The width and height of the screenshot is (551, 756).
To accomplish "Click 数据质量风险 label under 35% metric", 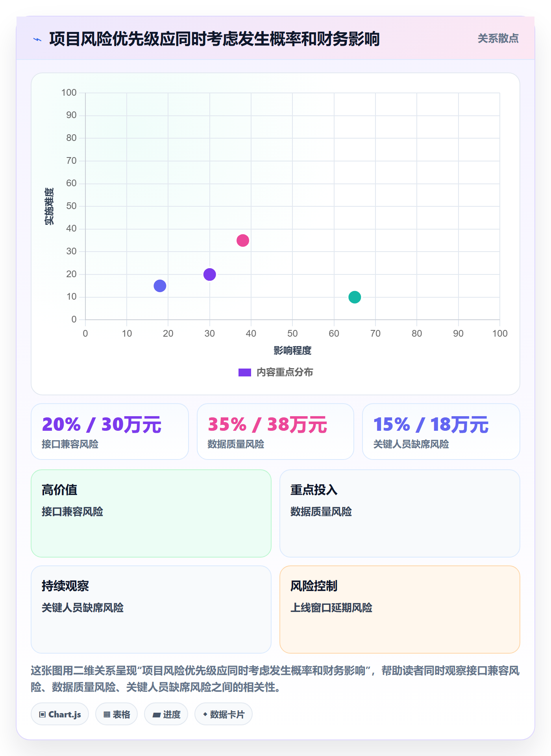I will click(x=236, y=444).
